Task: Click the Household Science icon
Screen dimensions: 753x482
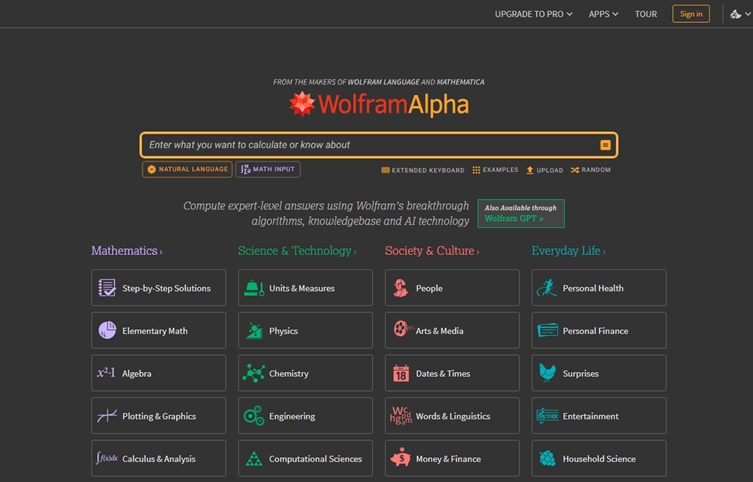Action: click(x=547, y=458)
